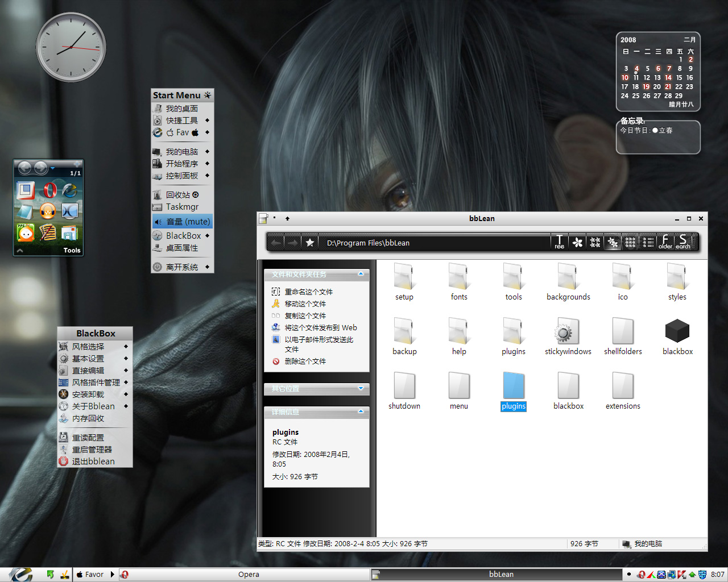This screenshot has width=728, height=582.
Task: Collapse the 文件和文件夹任务 panel
Action: click(361, 275)
